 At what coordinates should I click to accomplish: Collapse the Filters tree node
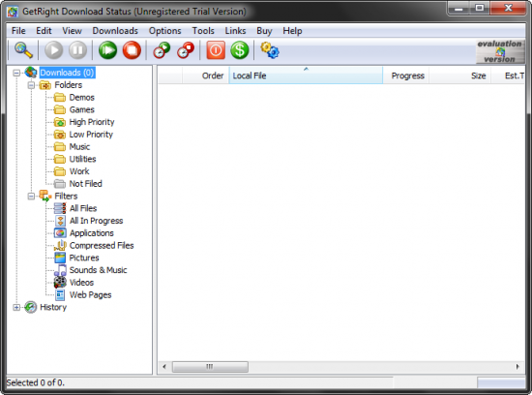click(x=31, y=196)
